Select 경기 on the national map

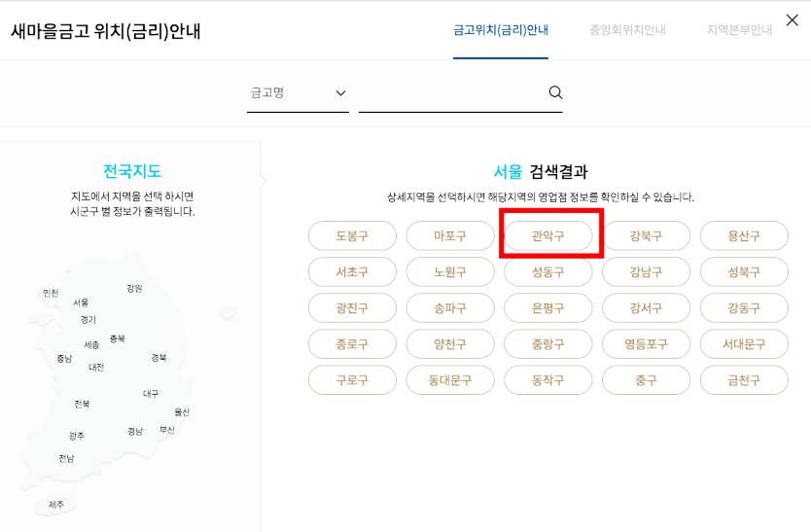(88, 320)
